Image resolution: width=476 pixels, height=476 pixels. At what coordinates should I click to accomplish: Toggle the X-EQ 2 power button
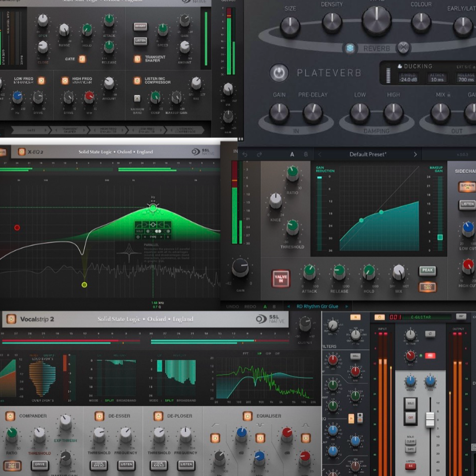click(22, 152)
